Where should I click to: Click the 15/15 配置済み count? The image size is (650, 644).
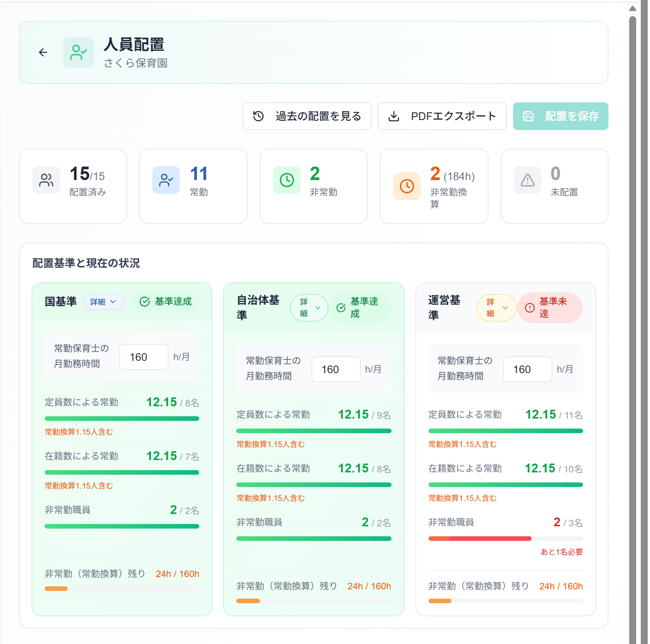pyautogui.click(x=87, y=174)
